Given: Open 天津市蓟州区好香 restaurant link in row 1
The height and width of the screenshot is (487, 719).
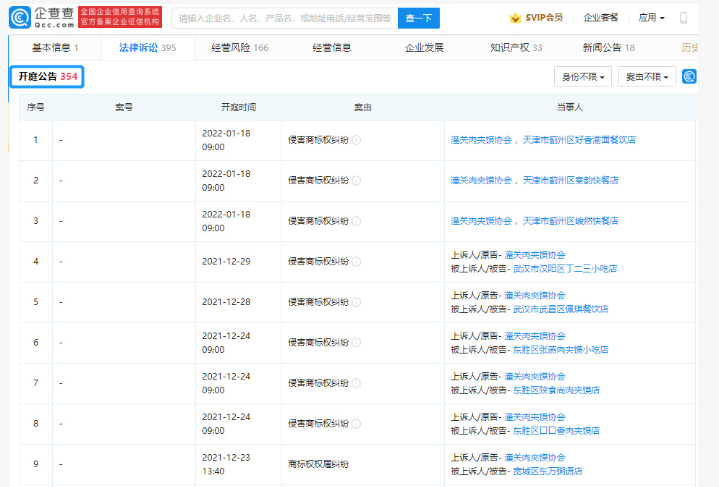Looking at the screenshot, I should [x=579, y=140].
